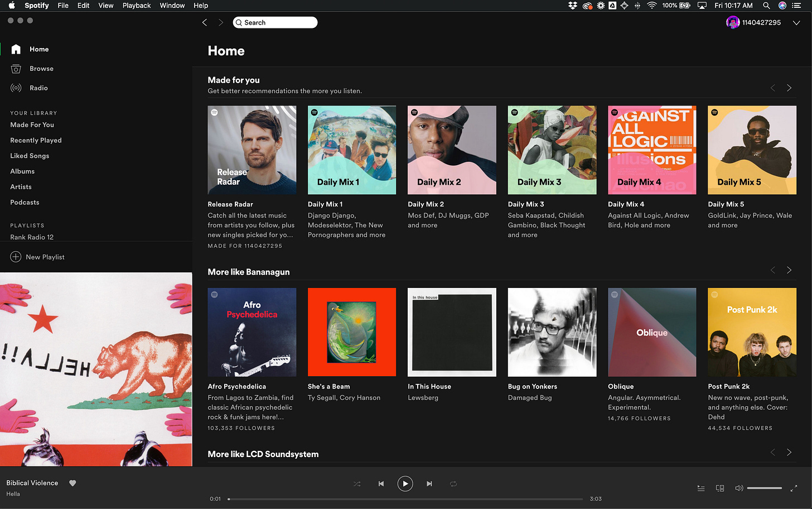Navigate forward with the right arrow
This screenshot has height=509, width=812.
tap(221, 22)
